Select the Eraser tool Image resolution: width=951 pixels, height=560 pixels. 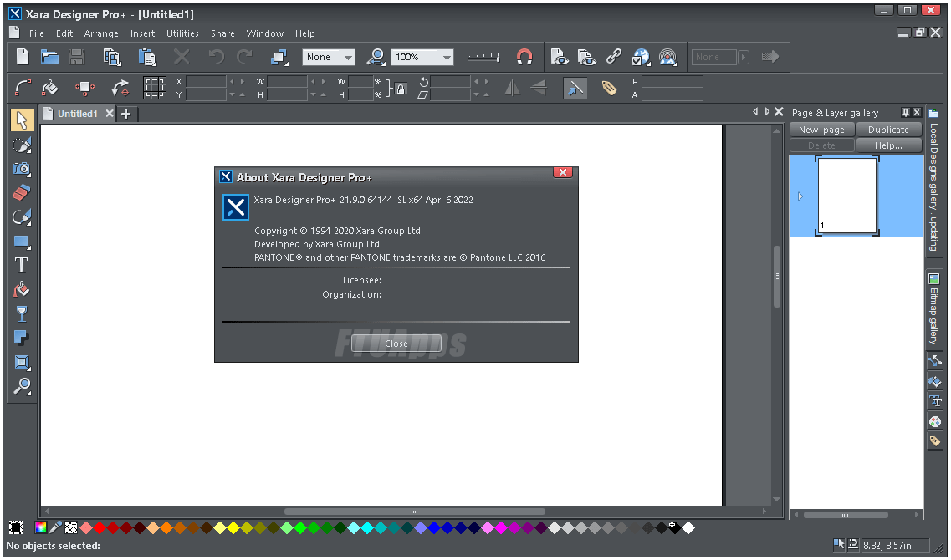pyautogui.click(x=22, y=193)
